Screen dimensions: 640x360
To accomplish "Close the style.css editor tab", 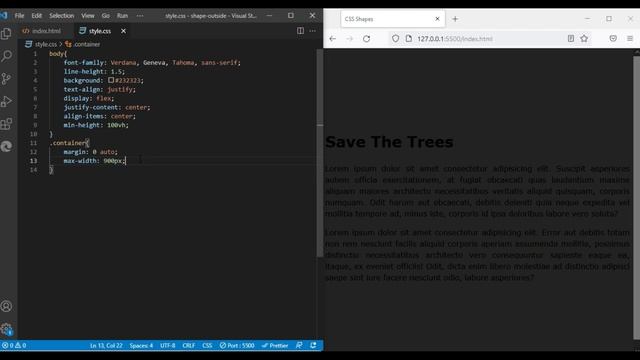I will tap(123, 31).
